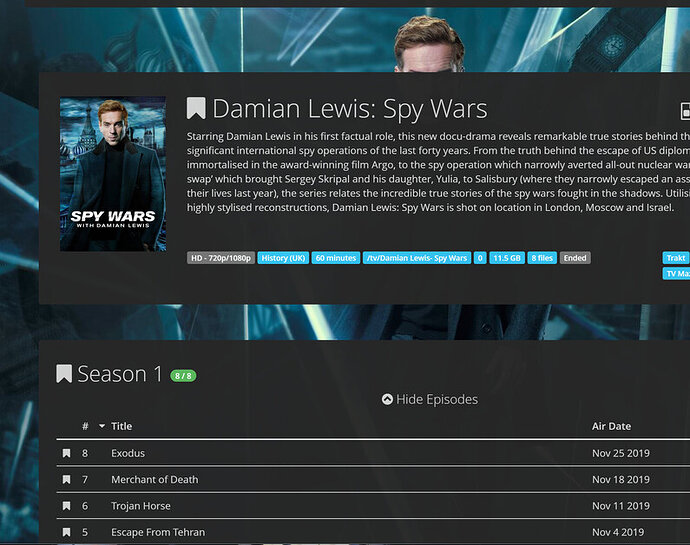The height and width of the screenshot is (545, 690).
Task: Collapse episodes with Hide Episodes chevron
Action: 387,399
